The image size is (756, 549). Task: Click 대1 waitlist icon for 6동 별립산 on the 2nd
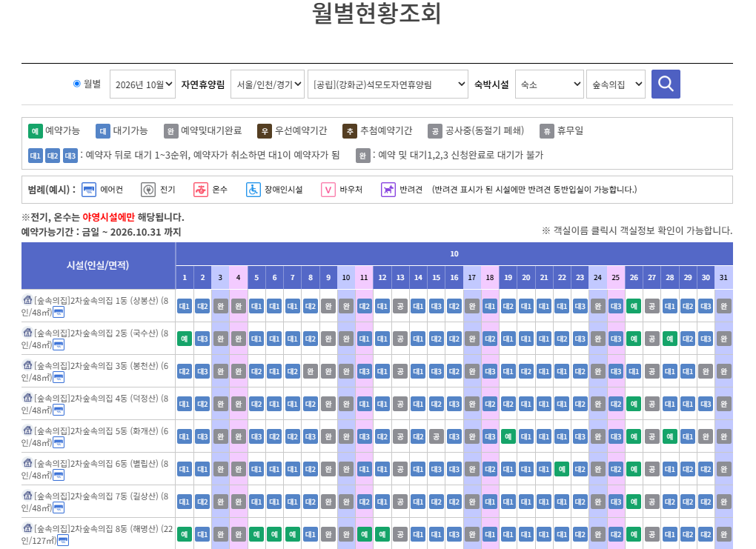[202, 469]
